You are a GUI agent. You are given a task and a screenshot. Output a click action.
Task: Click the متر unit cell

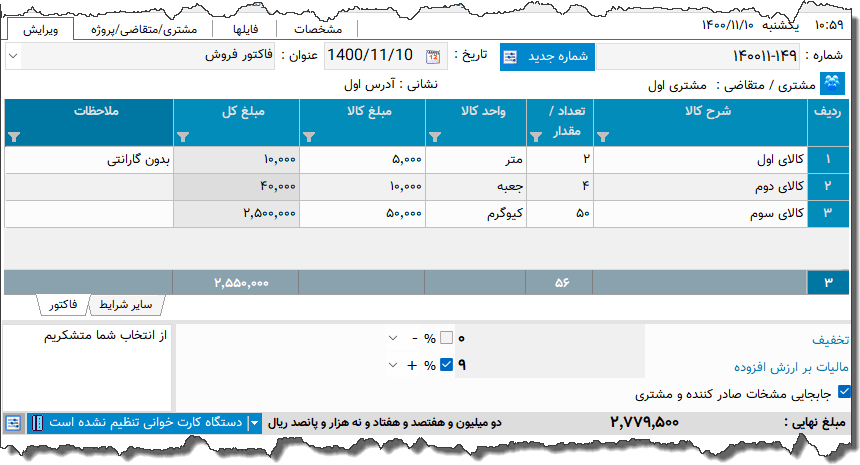[476, 160]
